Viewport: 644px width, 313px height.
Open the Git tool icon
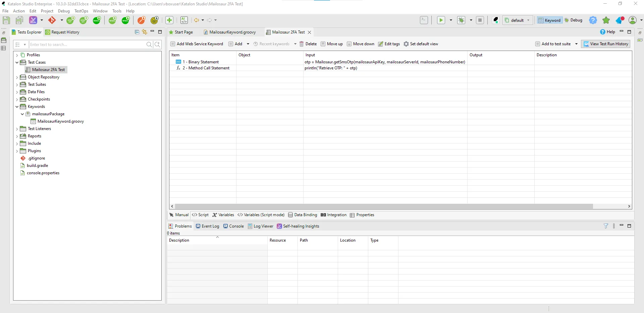pyautogui.click(x=52, y=20)
